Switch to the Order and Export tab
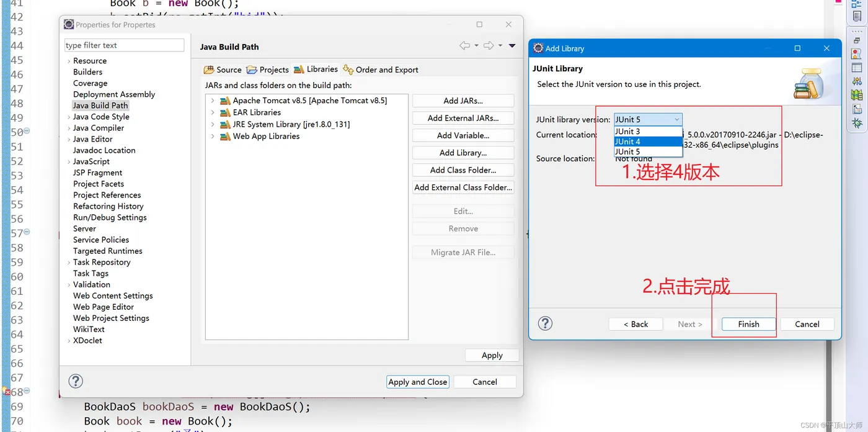Image resolution: width=868 pixels, height=432 pixels. click(381, 70)
